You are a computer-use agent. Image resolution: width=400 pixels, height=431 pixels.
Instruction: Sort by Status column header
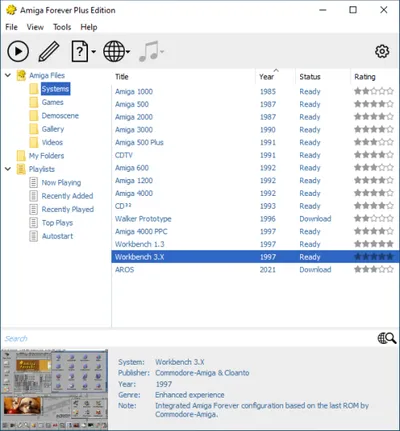(x=323, y=77)
